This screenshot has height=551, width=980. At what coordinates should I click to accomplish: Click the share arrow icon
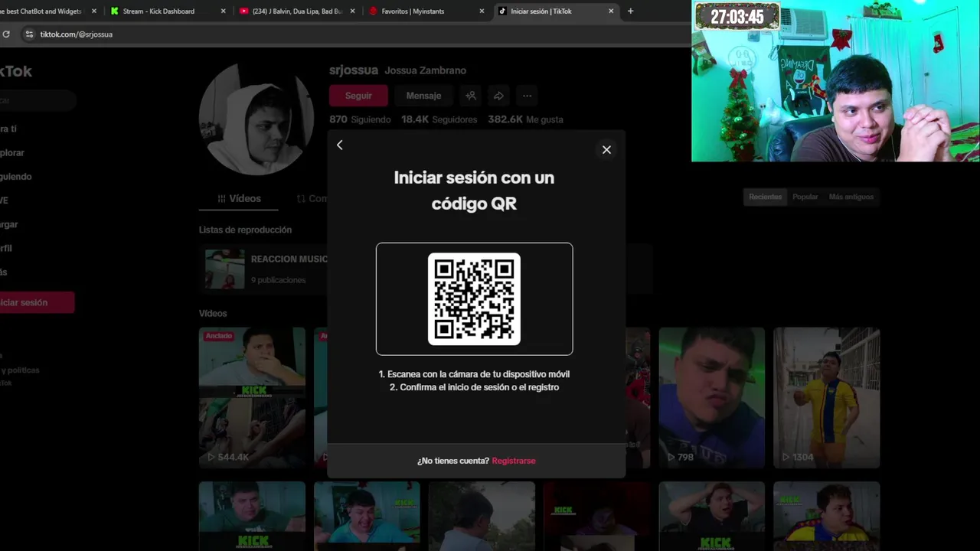click(498, 96)
